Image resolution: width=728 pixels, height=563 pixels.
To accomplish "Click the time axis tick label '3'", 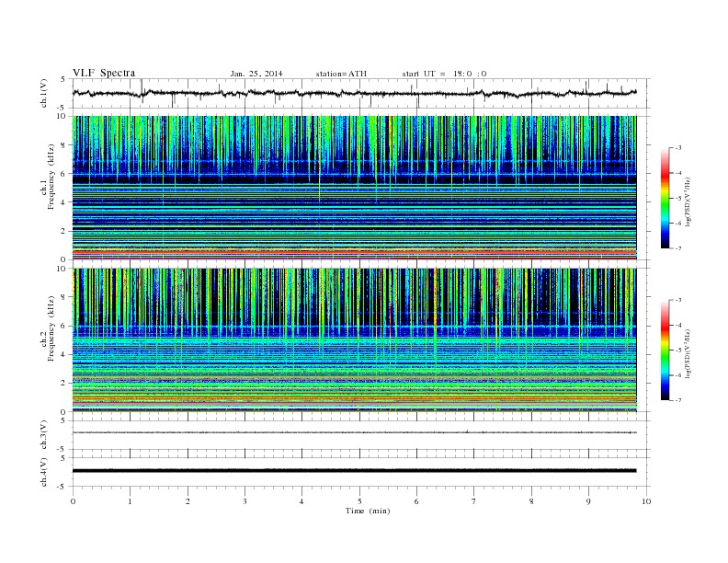I will [245, 501].
